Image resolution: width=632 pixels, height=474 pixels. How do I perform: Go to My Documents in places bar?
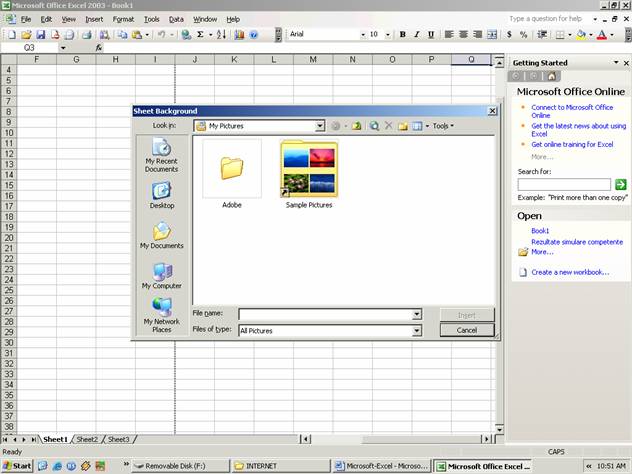click(x=162, y=235)
